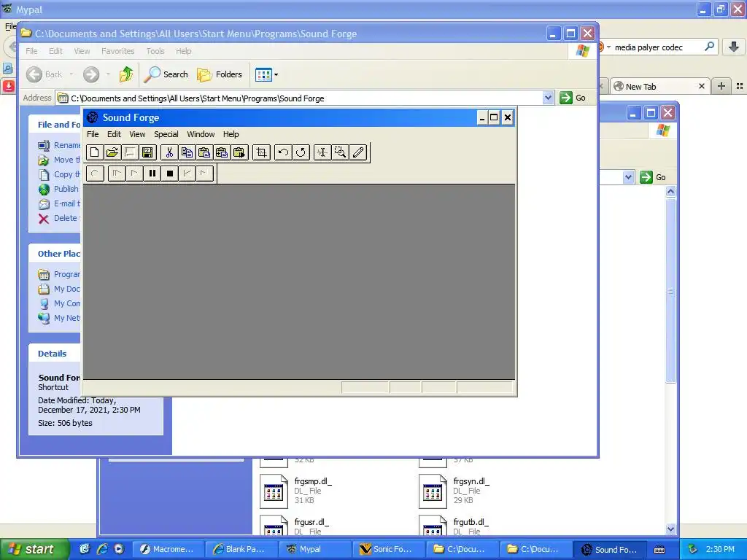Click Go beside the Sound Forge address
Screen dimensions: 747x560
pyautogui.click(x=573, y=98)
